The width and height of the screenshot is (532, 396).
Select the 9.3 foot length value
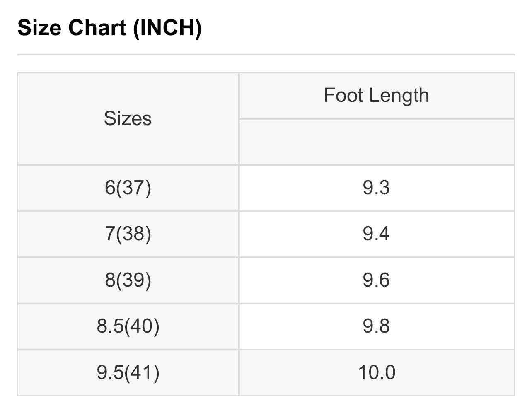coord(376,188)
